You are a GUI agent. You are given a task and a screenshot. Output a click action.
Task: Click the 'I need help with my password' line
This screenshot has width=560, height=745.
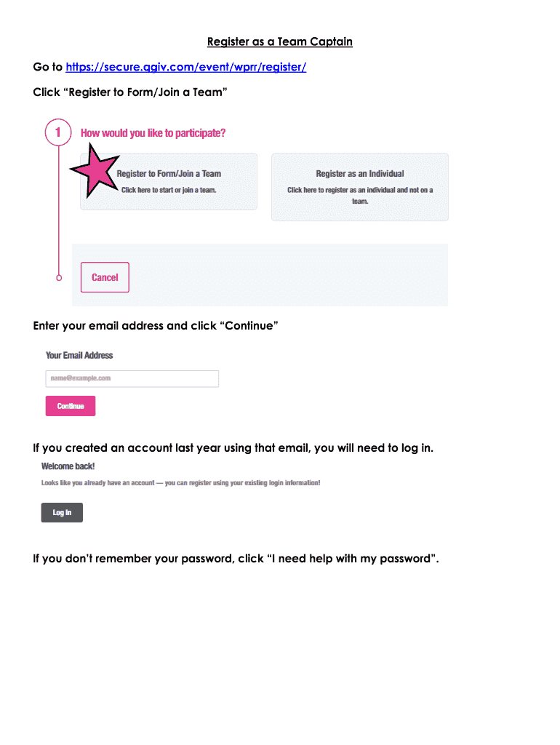(x=236, y=559)
